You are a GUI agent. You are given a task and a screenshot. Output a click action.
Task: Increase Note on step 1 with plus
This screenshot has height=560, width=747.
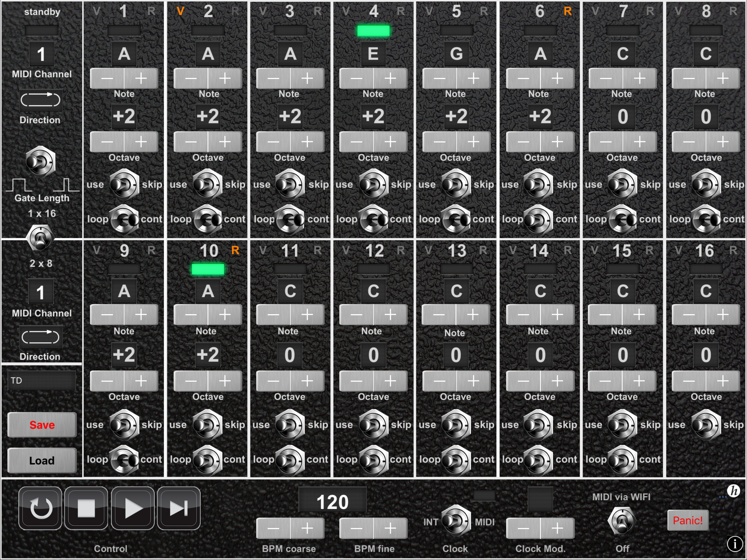coord(141,78)
